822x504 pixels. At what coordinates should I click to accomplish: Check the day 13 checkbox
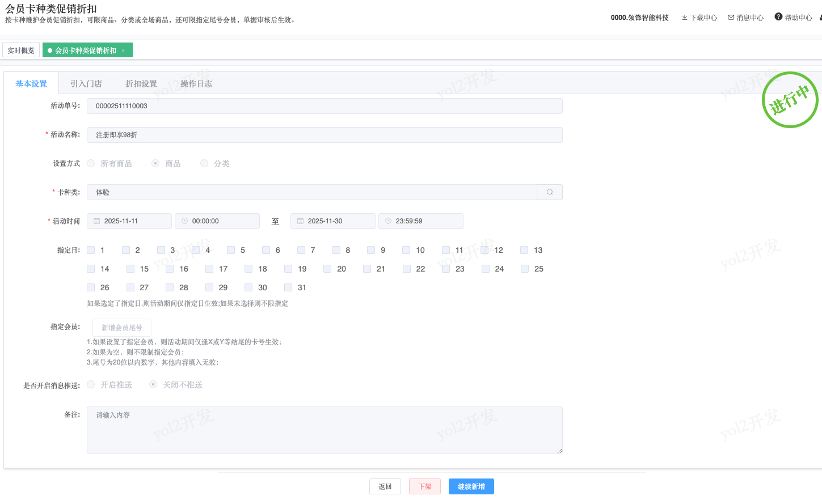(x=524, y=250)
